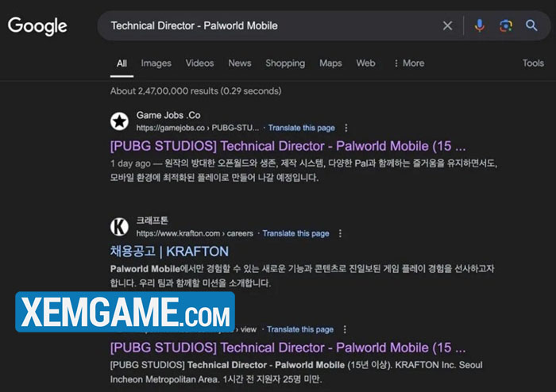This screenshot has height=392, width=556.
Task: Open options menu for third result
Action: [x=345, y=329]
